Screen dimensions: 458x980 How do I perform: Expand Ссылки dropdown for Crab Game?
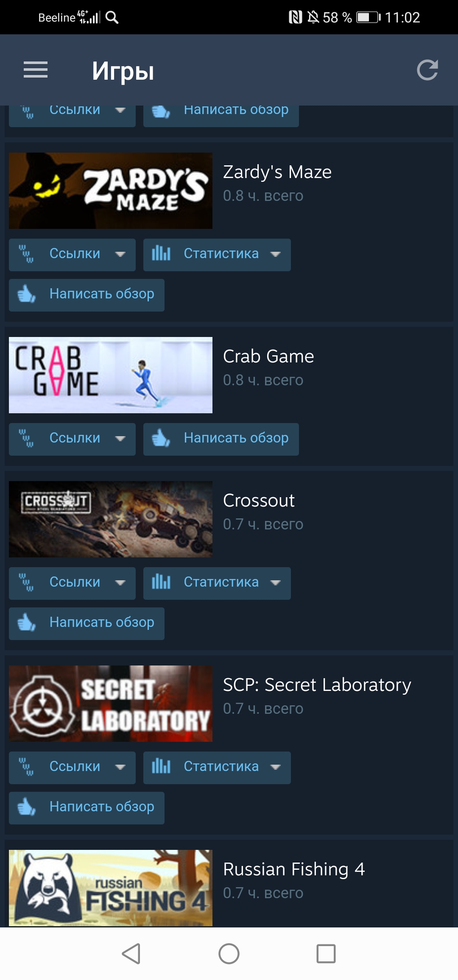72,439
